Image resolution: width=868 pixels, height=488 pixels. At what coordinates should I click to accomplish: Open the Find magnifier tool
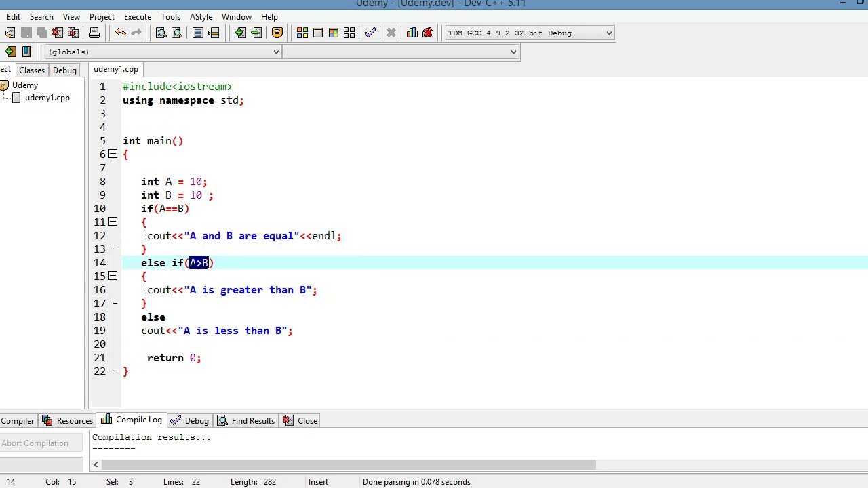161,33
